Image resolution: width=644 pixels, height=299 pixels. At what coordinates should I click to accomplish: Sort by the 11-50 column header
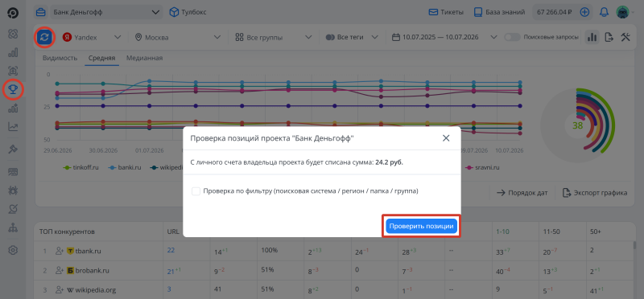point(551,231)
